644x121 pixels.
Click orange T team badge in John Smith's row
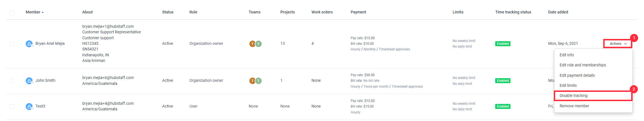tap(252, 81)
